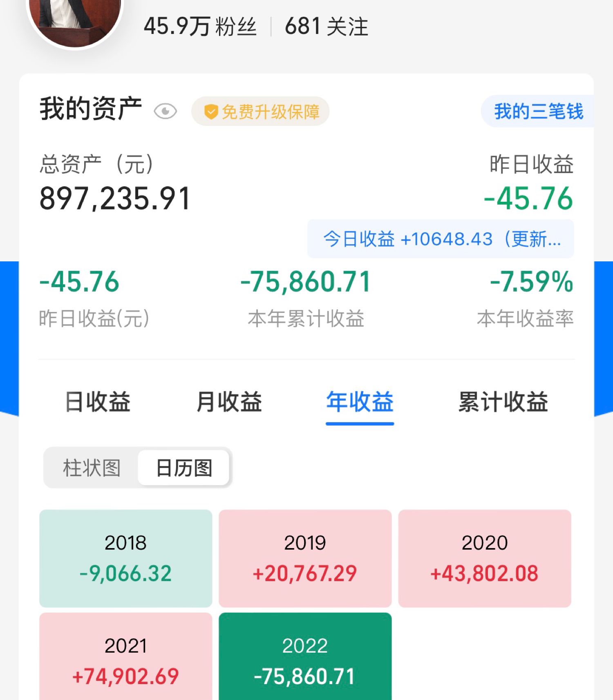Tap 我的资产 heading
This screenshot has height=700, width=613.
pyautogui.click(x=91, y=109)
